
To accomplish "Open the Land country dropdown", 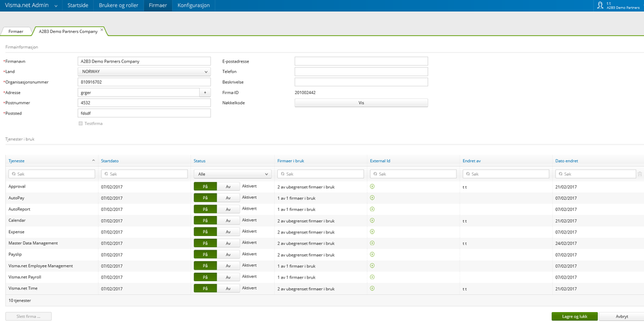I will (x=144, y=72).
